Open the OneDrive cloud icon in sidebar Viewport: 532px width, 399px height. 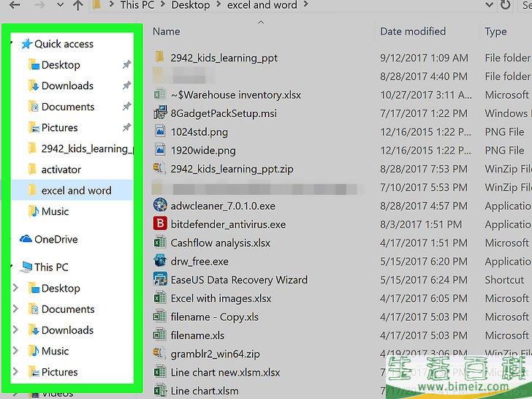pyautogui.click(x=26, y=239)
